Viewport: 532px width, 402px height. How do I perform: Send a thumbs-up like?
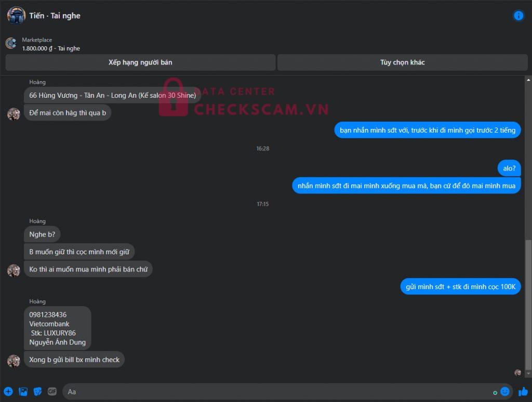pos(523,392)
